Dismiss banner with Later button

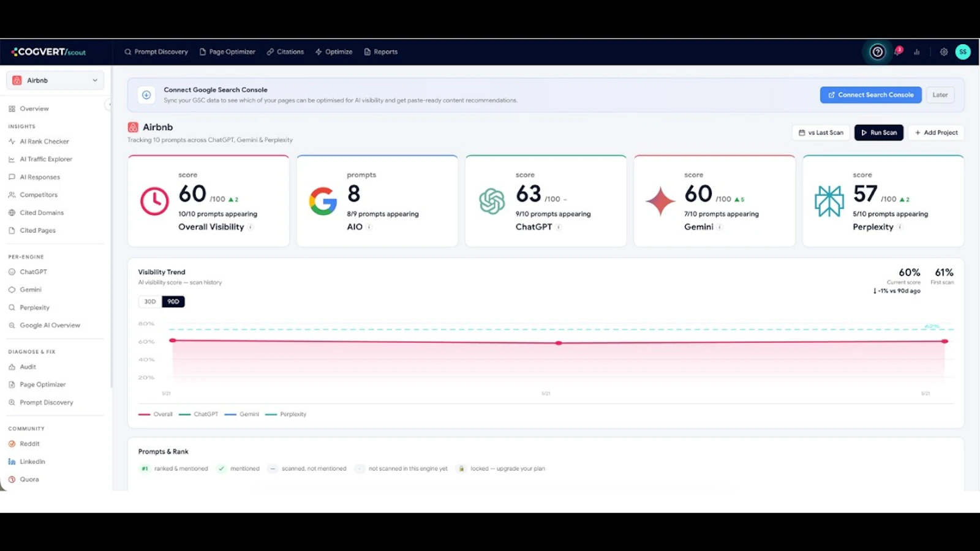tap(940, 95)
